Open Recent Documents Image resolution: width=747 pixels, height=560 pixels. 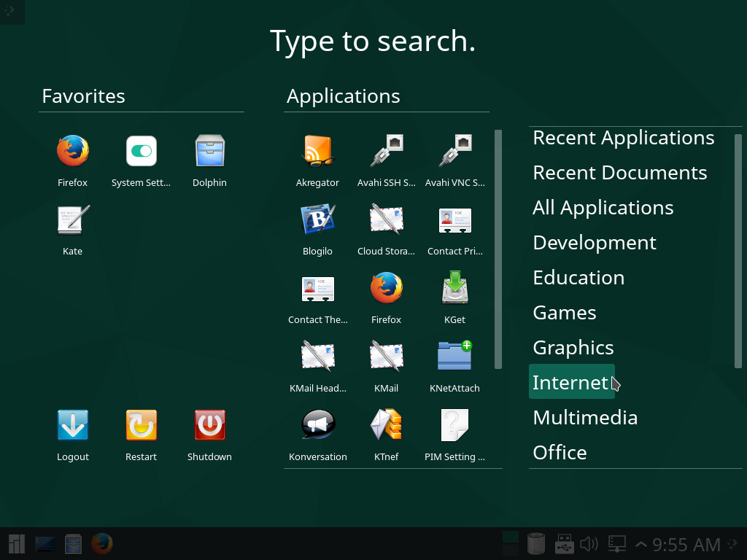620,172
